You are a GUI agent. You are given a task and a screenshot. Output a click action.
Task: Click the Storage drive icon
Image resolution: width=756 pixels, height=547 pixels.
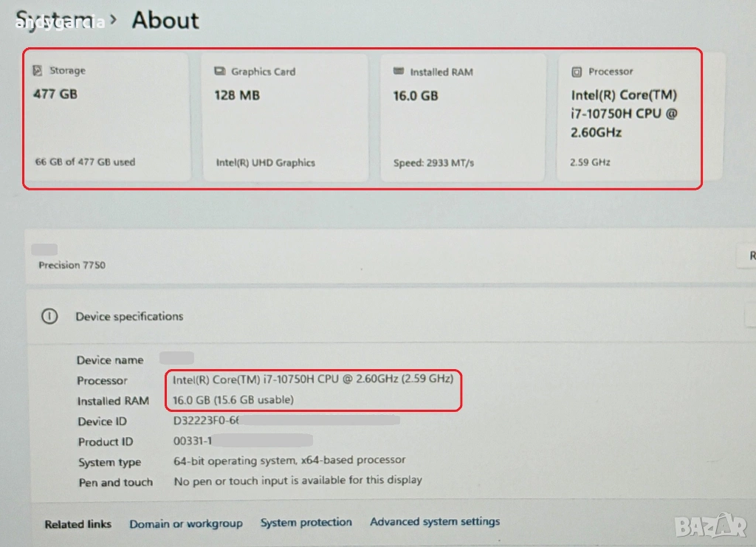coord(38,71)
